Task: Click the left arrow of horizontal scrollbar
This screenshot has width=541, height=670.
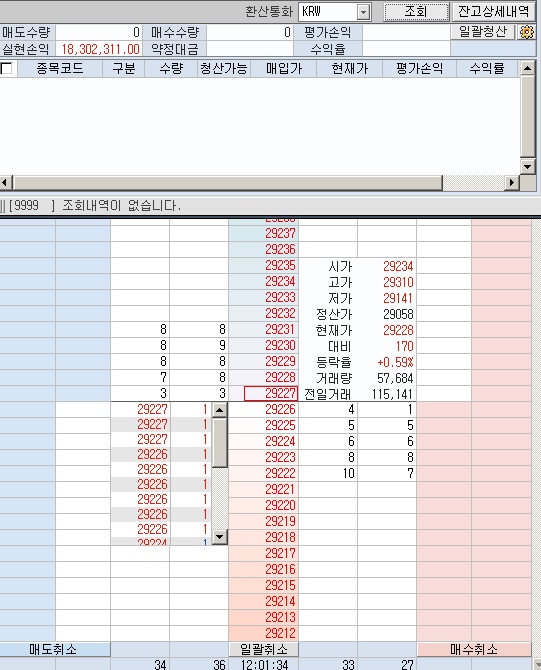Action: tap(5, 183)
